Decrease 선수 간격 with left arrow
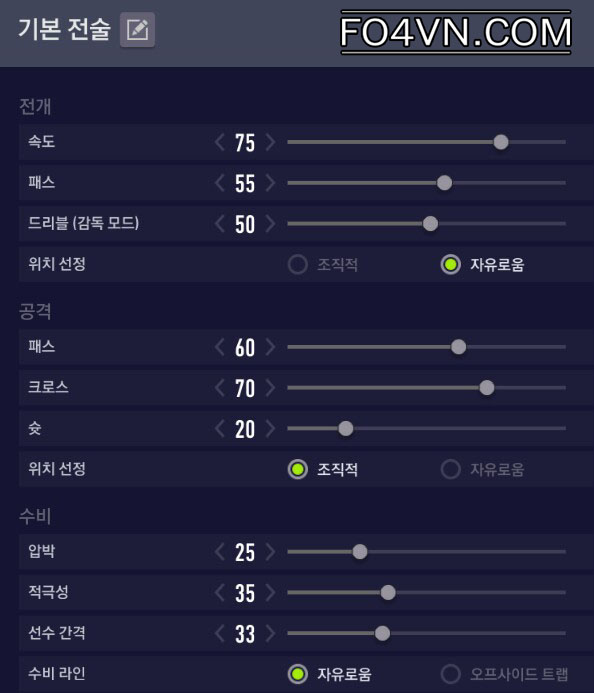The height and width of the screenshot is (693, 594). [x=220, y=633]
